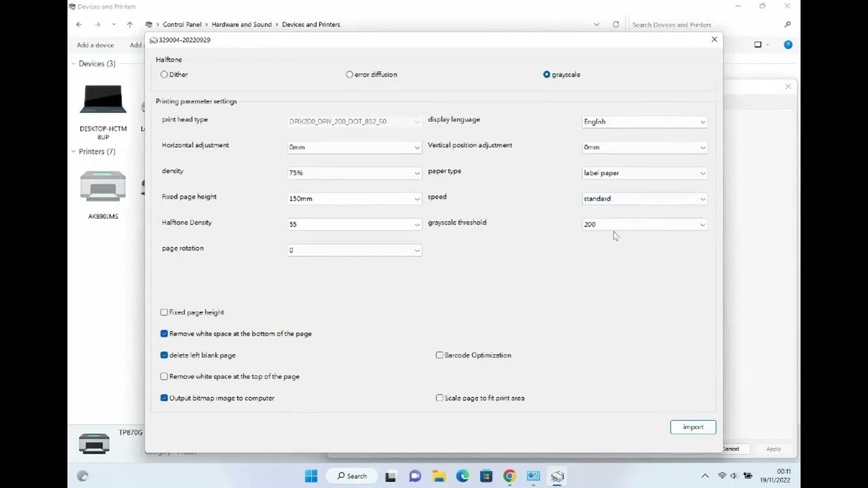Click the preview pane icon in toolbar

(758, 45)
